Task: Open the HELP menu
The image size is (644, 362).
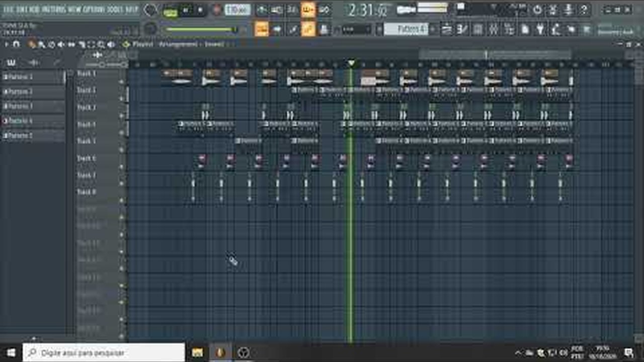Action: (x=132, y=10)
